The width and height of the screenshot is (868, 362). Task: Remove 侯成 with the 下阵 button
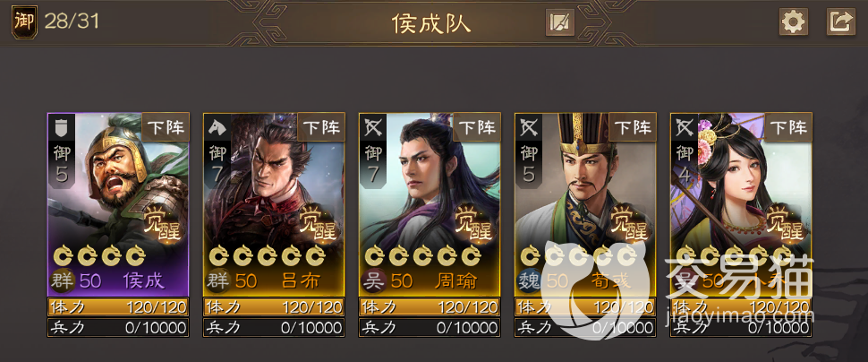tap(166, 127)
